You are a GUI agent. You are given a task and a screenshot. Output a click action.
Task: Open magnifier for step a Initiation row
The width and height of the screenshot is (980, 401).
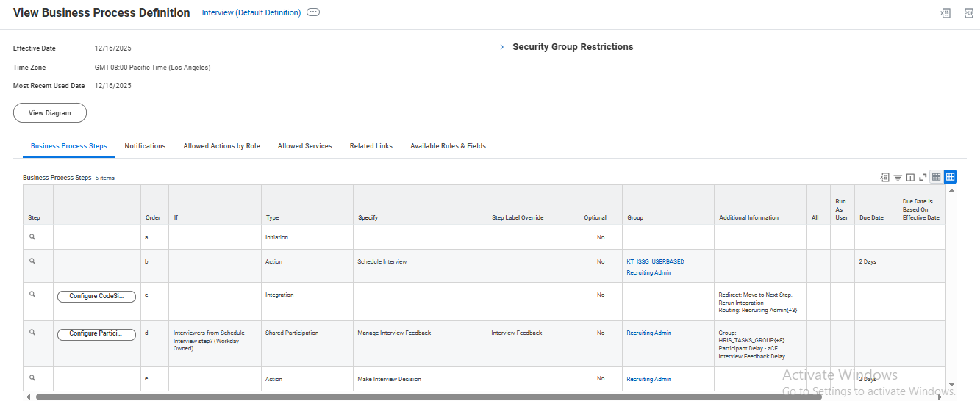[x=32, y=237]
